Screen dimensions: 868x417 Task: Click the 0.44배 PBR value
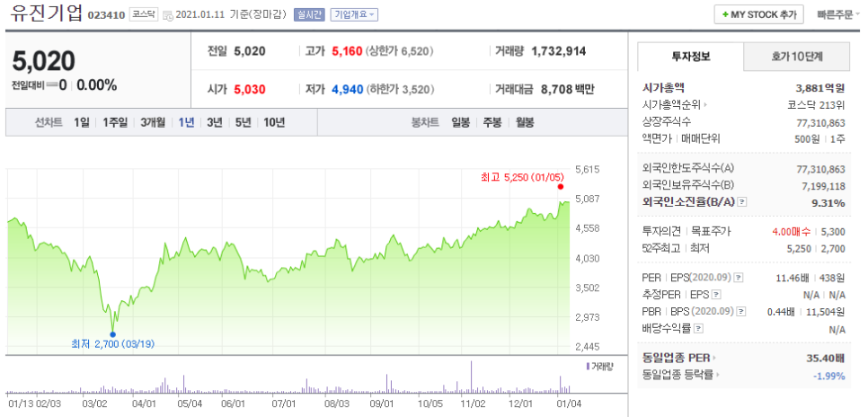pyautogui.click(x=781, y=311)
